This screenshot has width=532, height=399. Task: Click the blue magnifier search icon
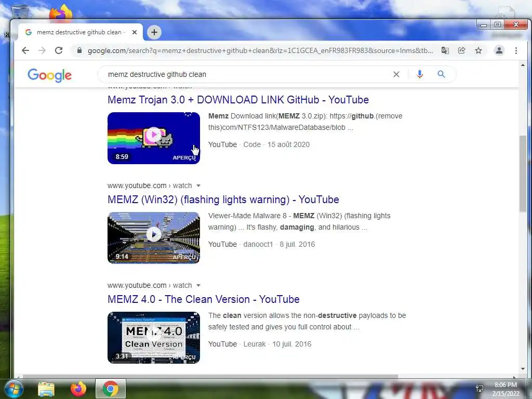(441, 74)
